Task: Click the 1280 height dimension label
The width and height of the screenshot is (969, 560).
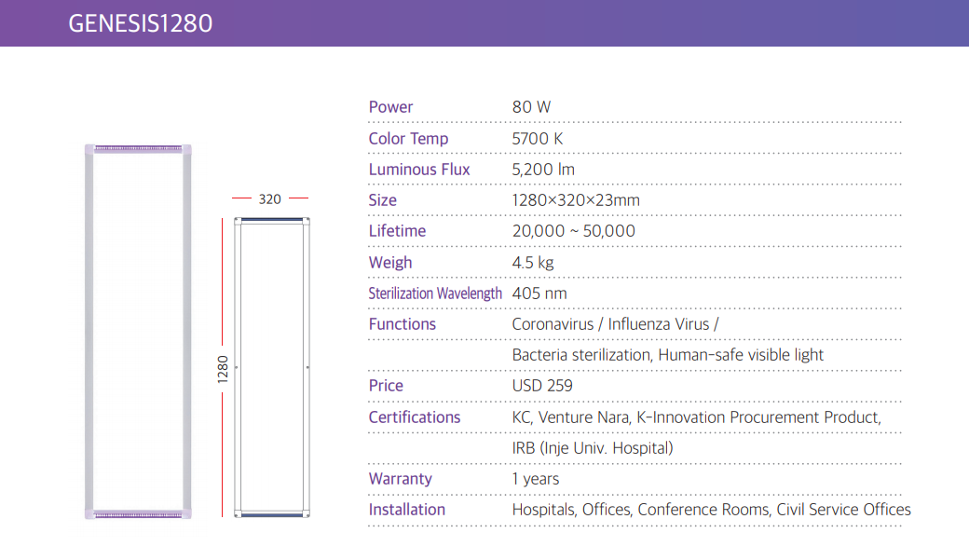Action: tap(223, 368)
